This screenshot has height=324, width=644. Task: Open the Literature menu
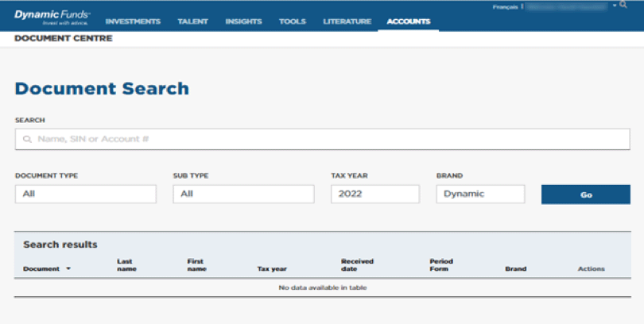(x=347, y=21)
